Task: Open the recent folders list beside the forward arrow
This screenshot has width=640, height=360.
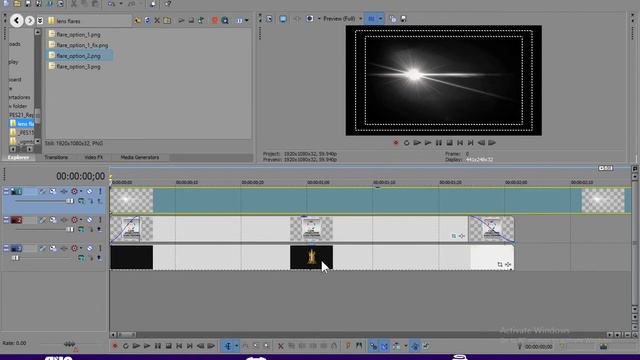Action: pos(40,20)
